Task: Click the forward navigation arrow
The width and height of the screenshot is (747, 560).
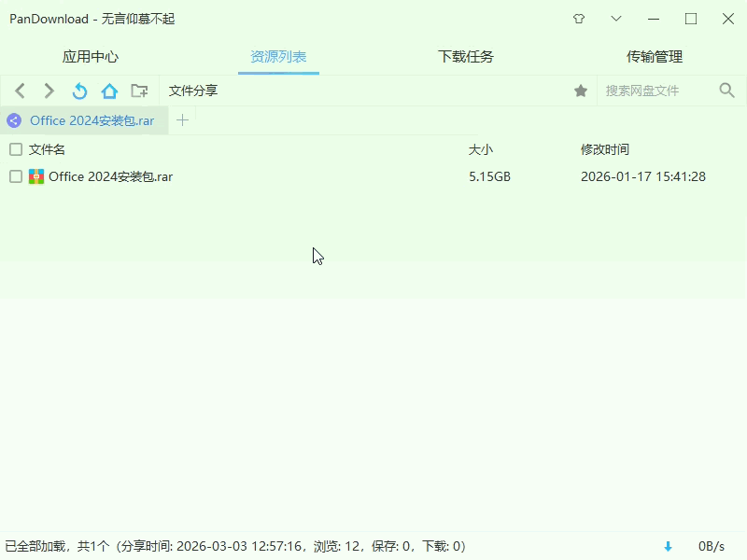Action: click(x=49, y=91)
